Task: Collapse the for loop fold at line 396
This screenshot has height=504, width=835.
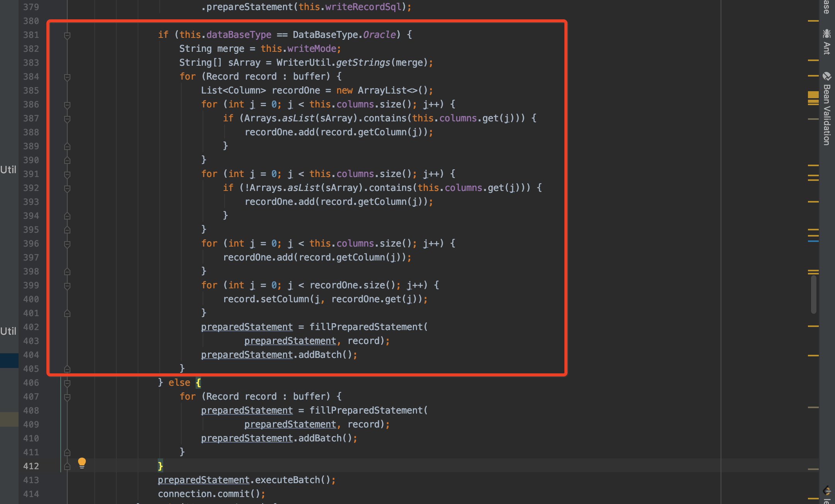Action: coord(67,244)
